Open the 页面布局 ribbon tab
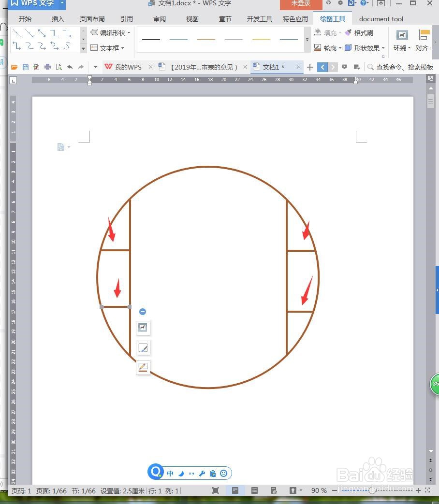 [x=92, y=19]
